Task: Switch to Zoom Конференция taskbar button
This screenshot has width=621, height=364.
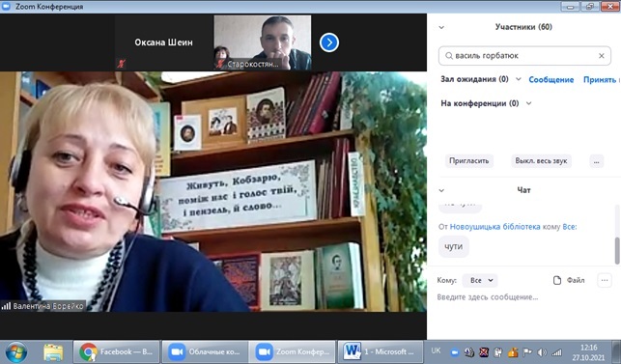Action: [x=293, y=351]
